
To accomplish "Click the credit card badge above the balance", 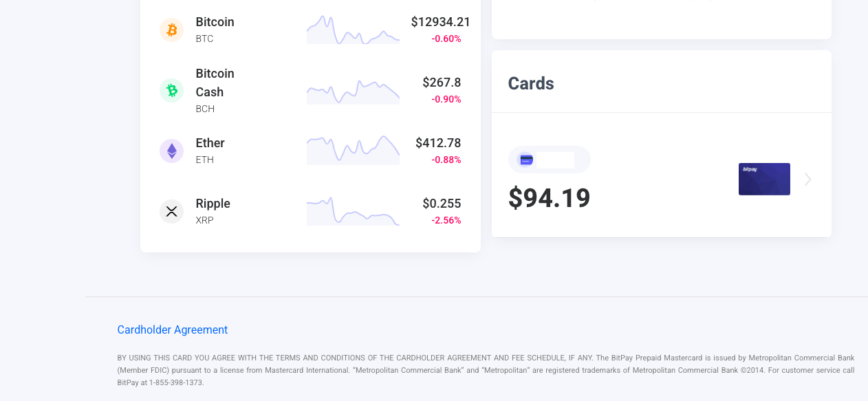I will click(x=527, y=160).
